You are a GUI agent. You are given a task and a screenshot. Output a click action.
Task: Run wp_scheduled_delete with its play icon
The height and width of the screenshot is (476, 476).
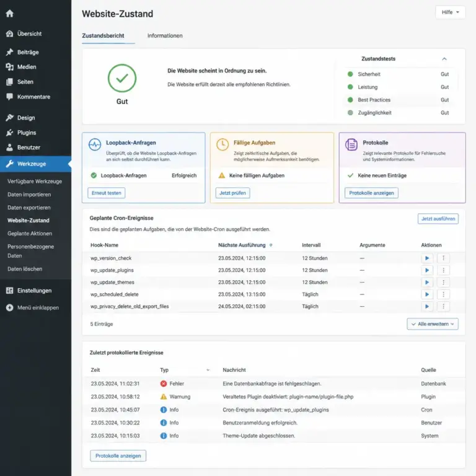click(427, 294)
